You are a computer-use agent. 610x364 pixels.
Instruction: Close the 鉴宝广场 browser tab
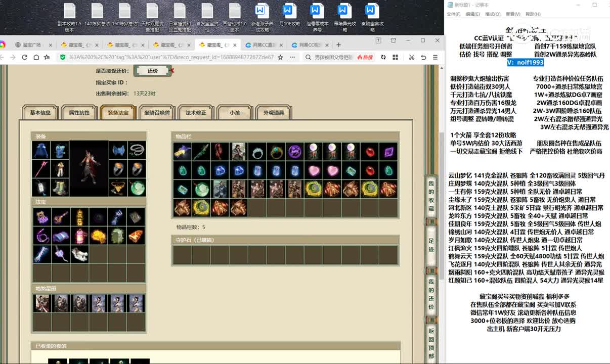51,45
